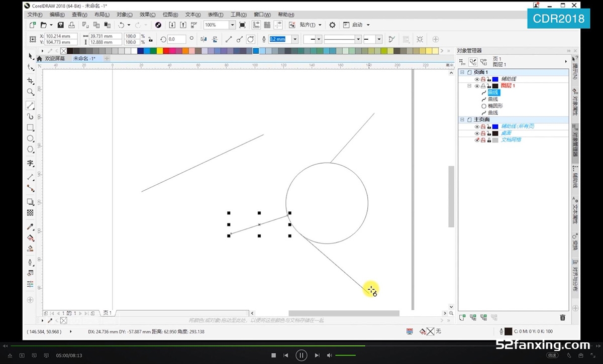The height and width of the screenshot is (364, 603).
Task: Click the Export icon
Action: point(183,25)
